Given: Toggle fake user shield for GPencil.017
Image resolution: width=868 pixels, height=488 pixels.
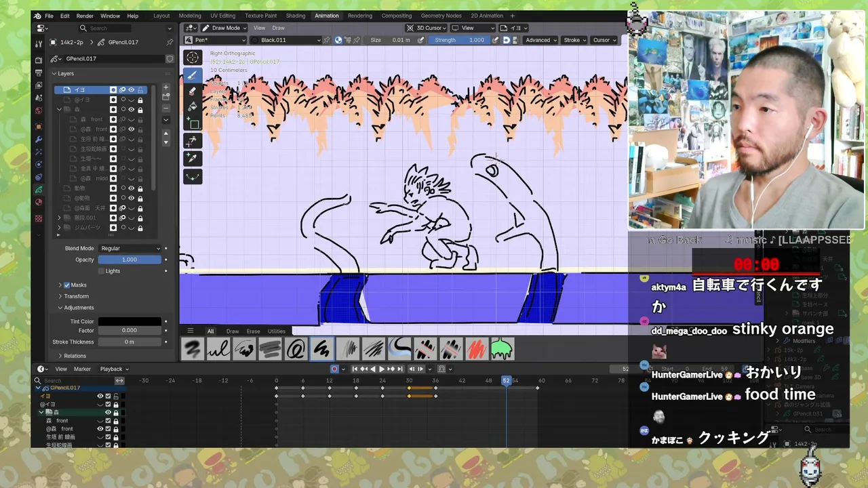Looking at the screenshot, I should (170, 59).
